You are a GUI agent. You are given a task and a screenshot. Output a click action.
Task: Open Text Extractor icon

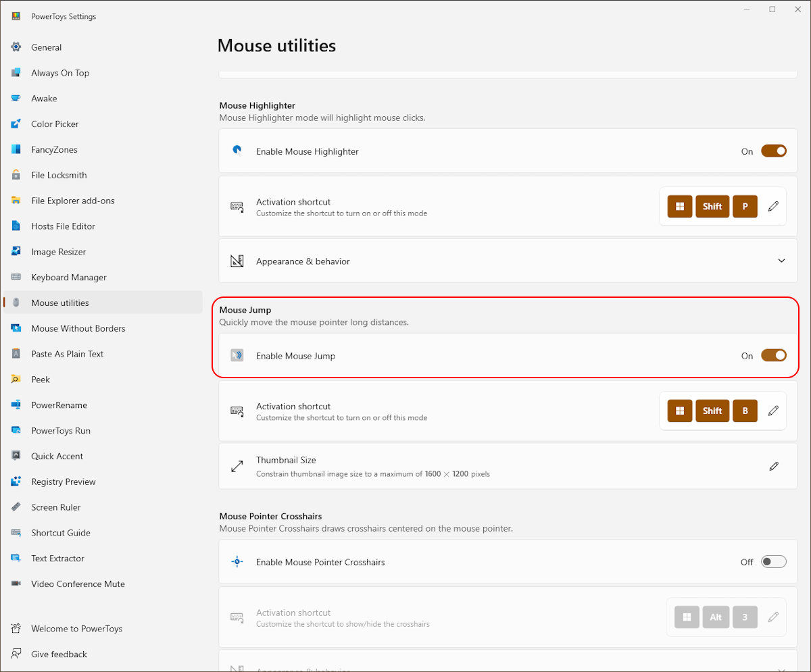pyautogui.click(x=16, y=559)
